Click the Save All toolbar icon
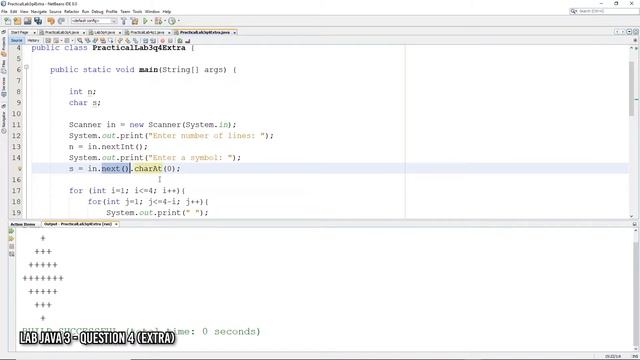The width and height of the screenshot is (640, 360). tap(38, 21)
